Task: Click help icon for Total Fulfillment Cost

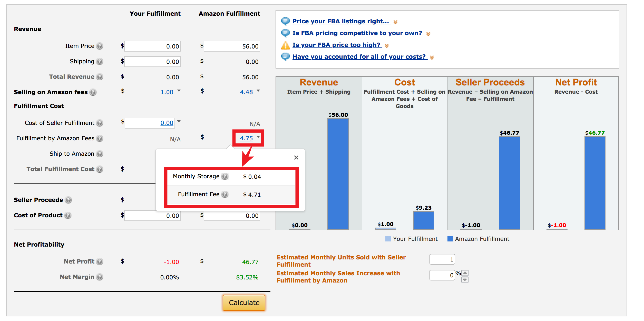Action: [x=100, y=169]
